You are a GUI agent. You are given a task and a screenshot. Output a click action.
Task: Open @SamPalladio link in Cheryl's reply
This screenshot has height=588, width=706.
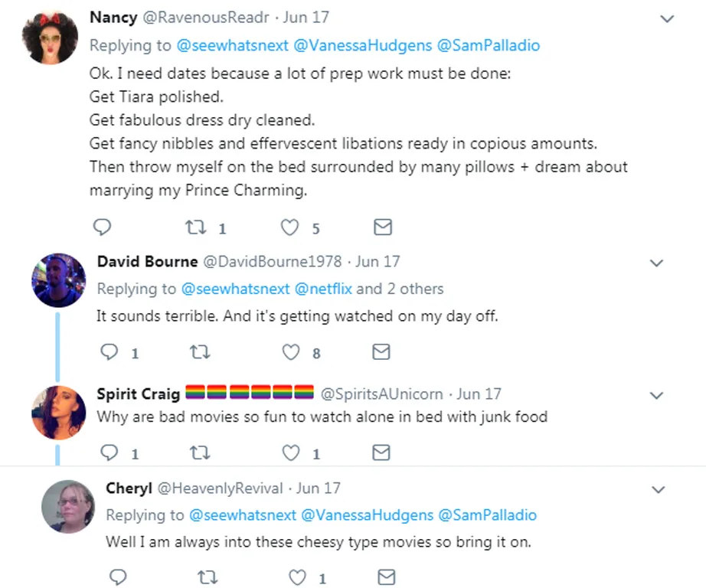pyautogui.click(x=487, y=514)
